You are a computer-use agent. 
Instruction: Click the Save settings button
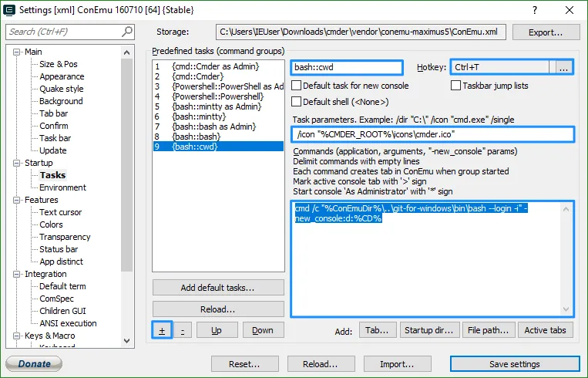tap(515, 364)
